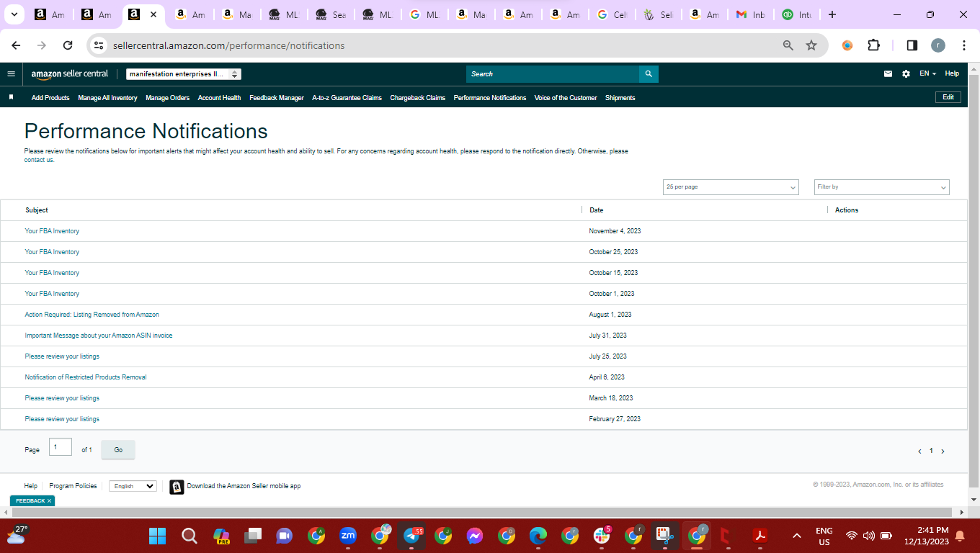Open Add Products in the navigation bar
The image size is (980, 553).
(50, 98)
